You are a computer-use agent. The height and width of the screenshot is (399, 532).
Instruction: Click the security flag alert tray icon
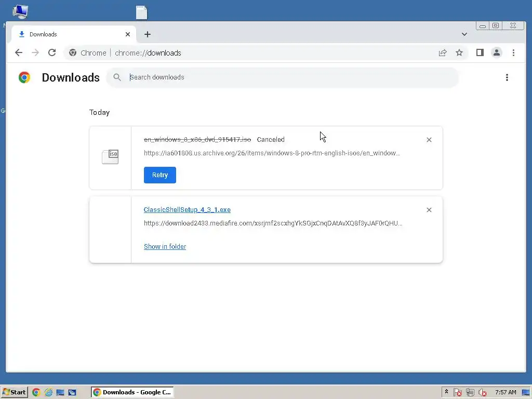pos(457,393)
